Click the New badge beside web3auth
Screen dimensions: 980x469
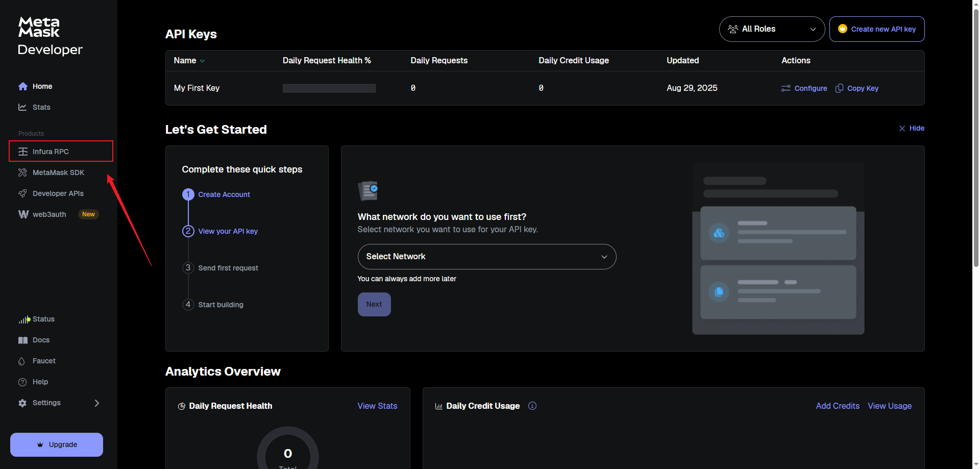coord(88,214)
